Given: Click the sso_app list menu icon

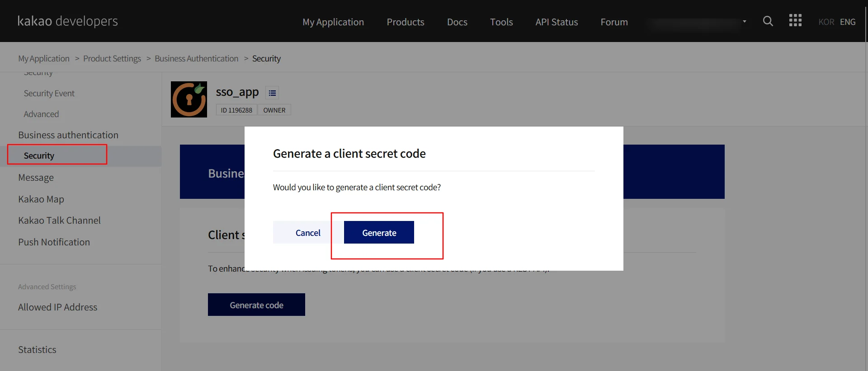Looking at the screenshot, I should pyautogui.click(x=272, y=93).
